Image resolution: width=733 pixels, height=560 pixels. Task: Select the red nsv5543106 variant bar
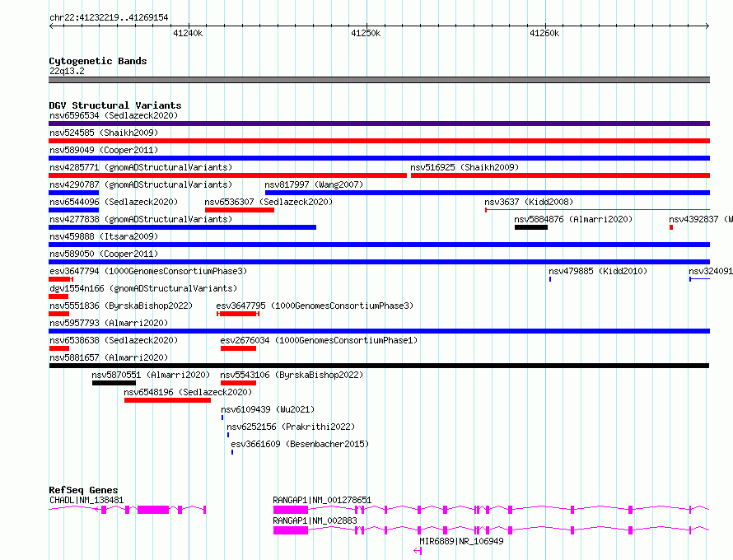238,383
